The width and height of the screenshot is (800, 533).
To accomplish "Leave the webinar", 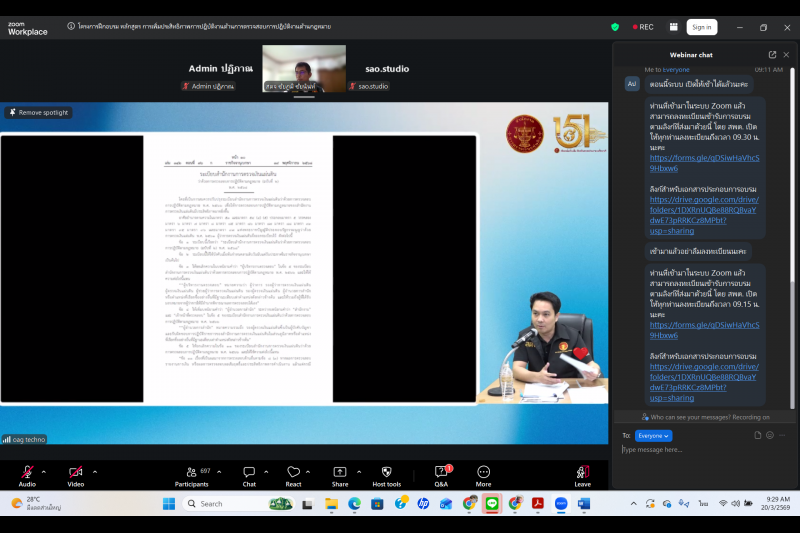I will pos(582,472).
